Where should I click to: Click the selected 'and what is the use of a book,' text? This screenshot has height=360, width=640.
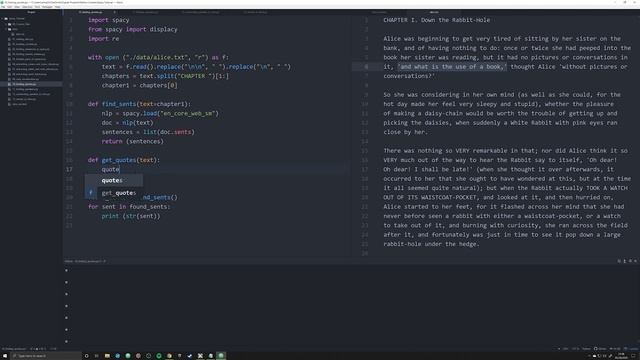tap(452, 67)
